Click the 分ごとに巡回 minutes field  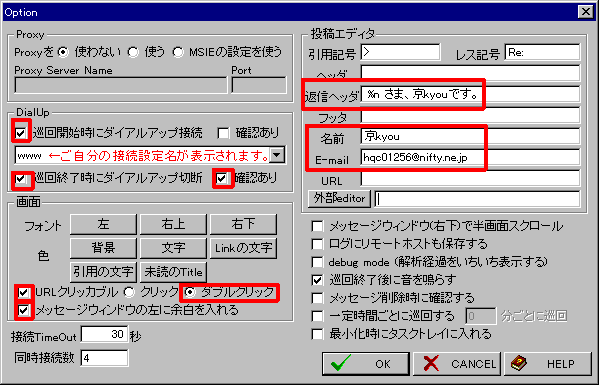tap(481, 316)
